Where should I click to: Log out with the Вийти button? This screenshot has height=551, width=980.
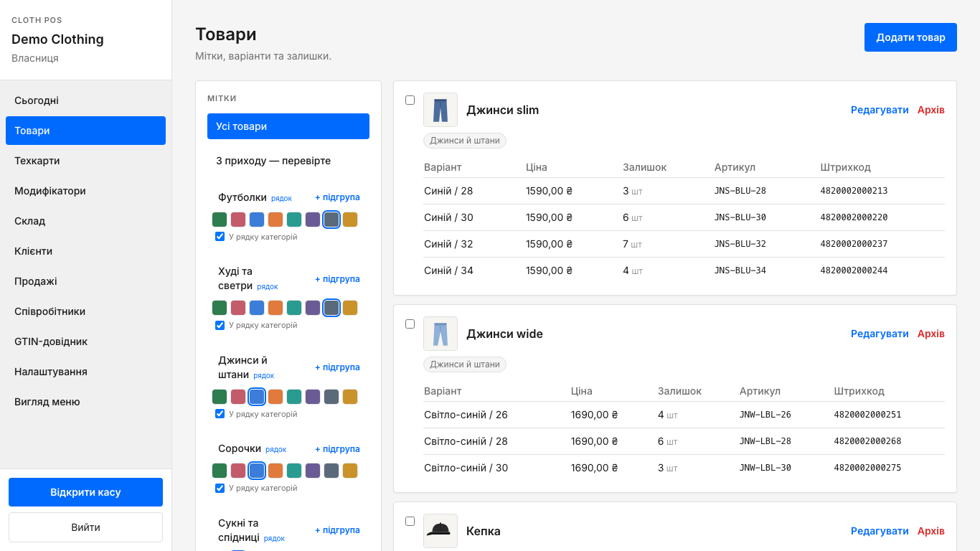click(x=85, y=527)
